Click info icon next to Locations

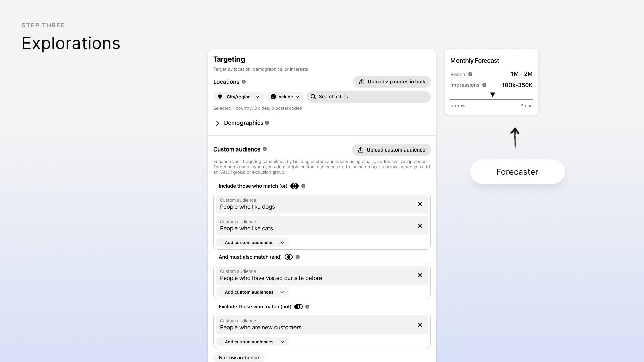tap(244, 82)
